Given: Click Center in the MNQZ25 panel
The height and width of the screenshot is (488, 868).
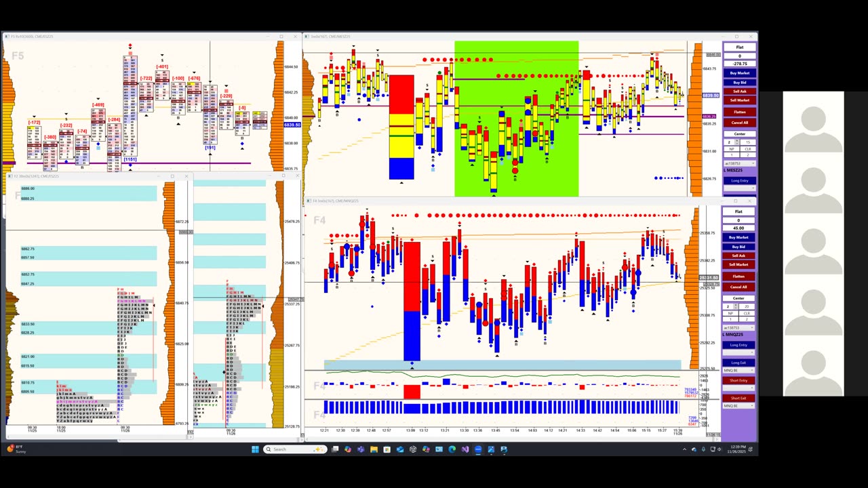Looking at the screenshot, I should (x=738, y=298).
